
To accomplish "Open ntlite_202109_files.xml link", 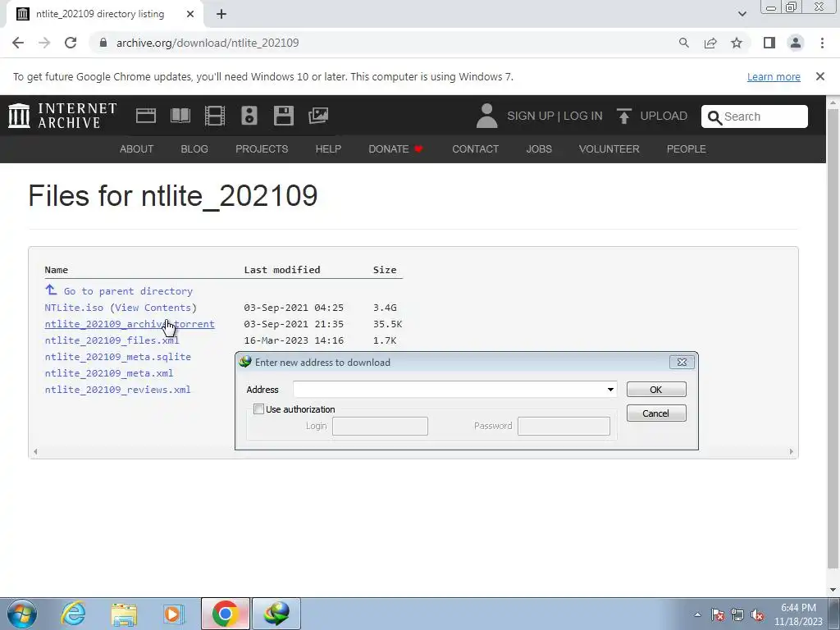I will click(x=112, y=340).
